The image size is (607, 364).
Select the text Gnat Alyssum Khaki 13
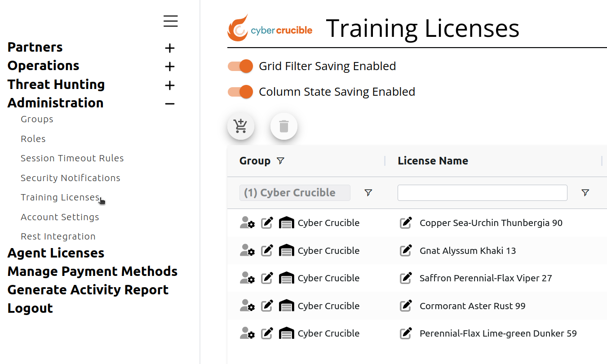click(468, 251)
